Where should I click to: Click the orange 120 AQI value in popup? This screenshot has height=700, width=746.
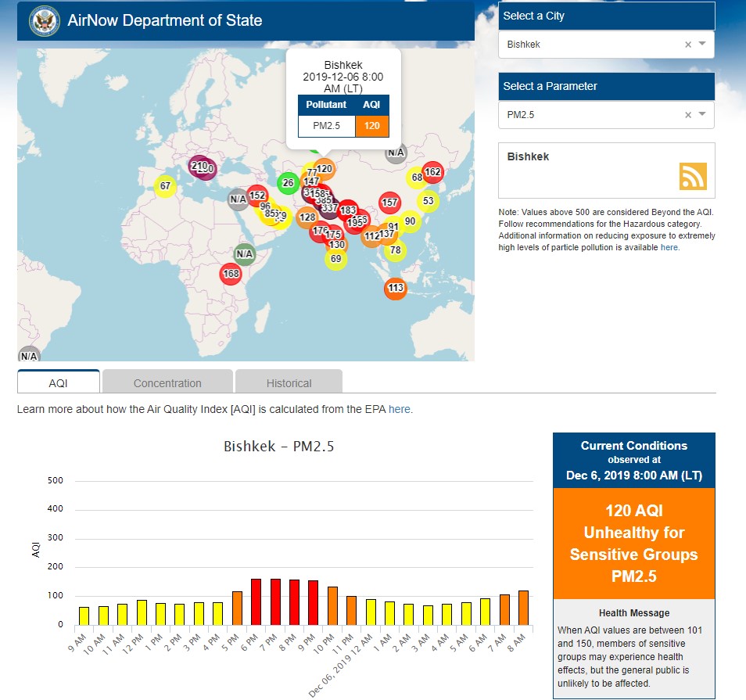pyautogui.click(x=372, y=127)
